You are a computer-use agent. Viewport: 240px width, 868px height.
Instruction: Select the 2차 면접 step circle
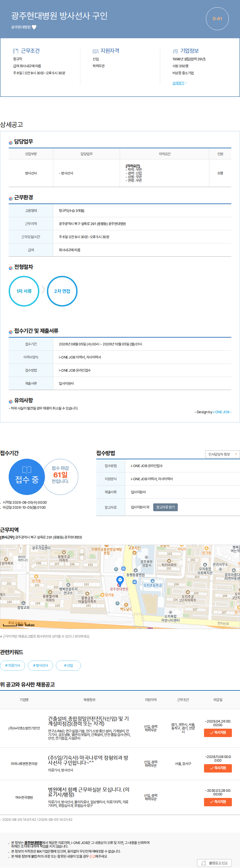click(x=62, y=291)
